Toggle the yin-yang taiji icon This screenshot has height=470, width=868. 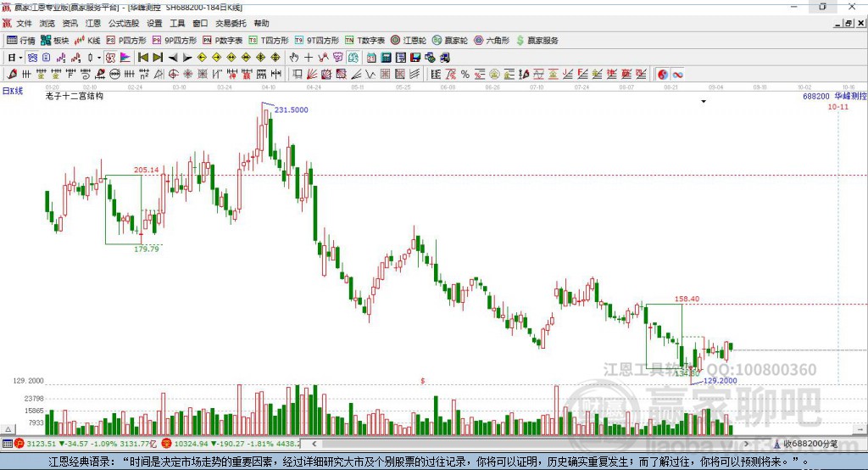click(663, 75)
